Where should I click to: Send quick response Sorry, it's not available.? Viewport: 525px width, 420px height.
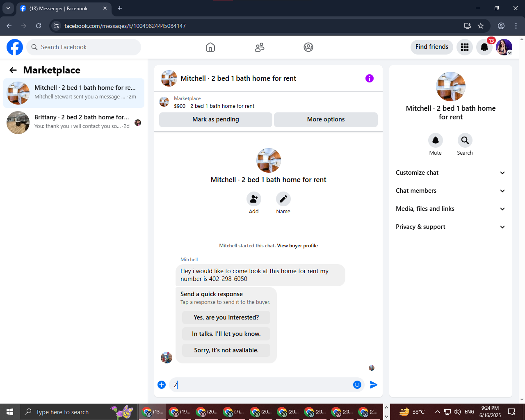[x=226, y=350]
